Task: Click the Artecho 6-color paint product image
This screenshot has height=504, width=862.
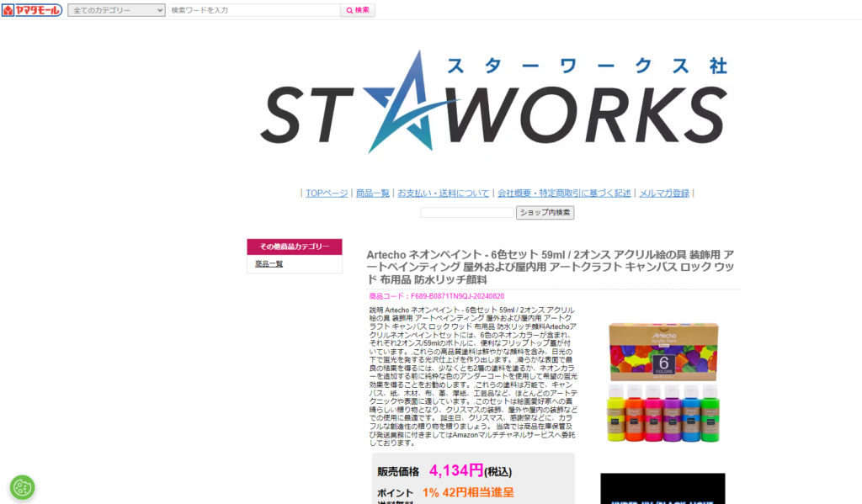Action: [663, 382]
